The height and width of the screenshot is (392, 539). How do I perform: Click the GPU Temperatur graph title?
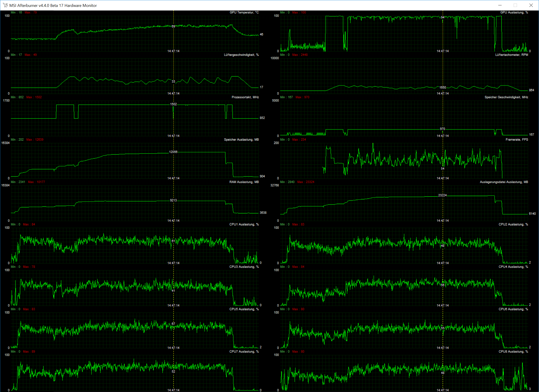[244, 12]
